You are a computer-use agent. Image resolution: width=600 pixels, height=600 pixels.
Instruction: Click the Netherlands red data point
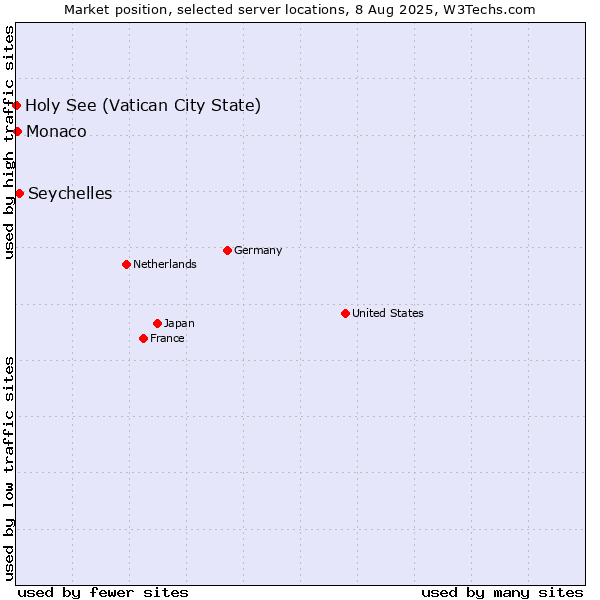(127, 264)
